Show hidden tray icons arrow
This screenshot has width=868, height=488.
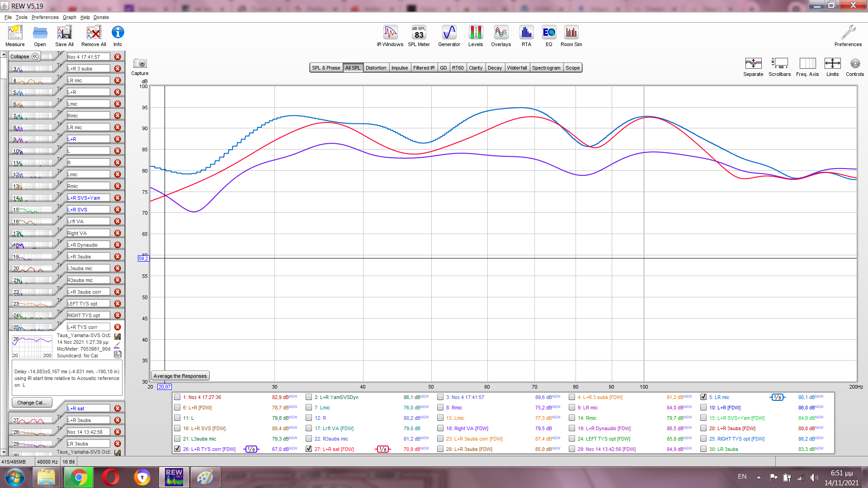click(759, 477)
